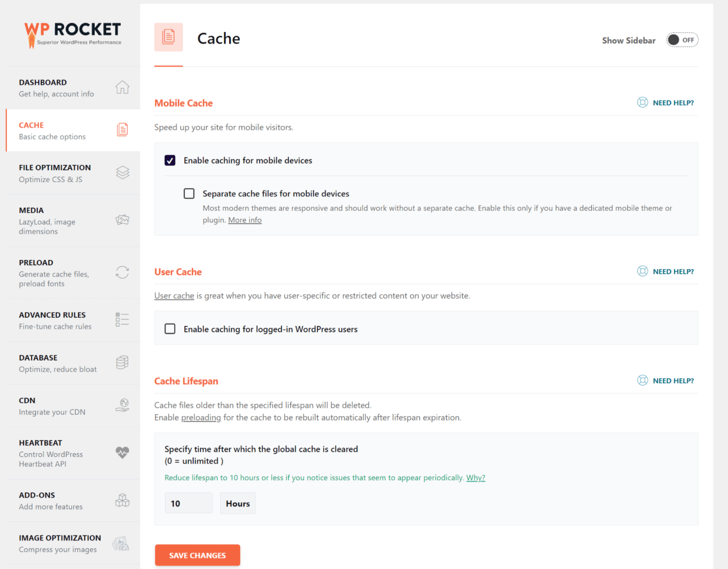This screenshot has width=728, height=569.
Task: Select the Cache menu item
Action: point(73,130)
